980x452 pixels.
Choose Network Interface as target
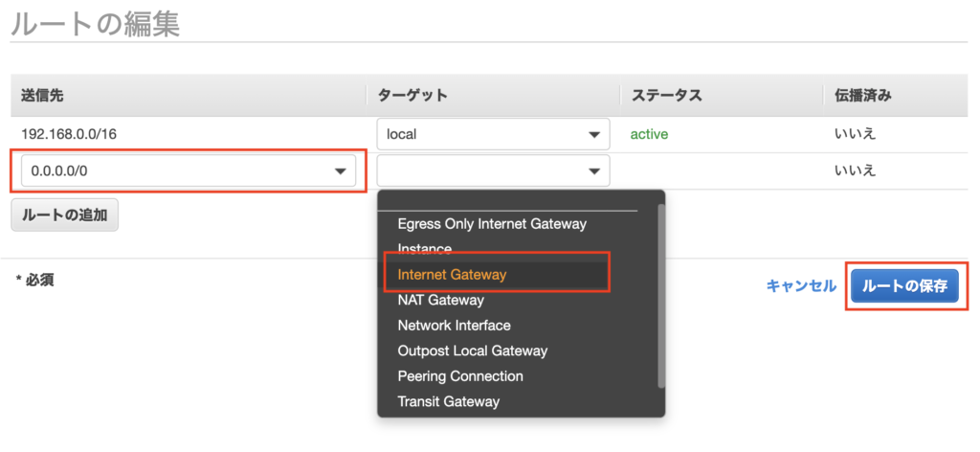(x=454, y=326)
